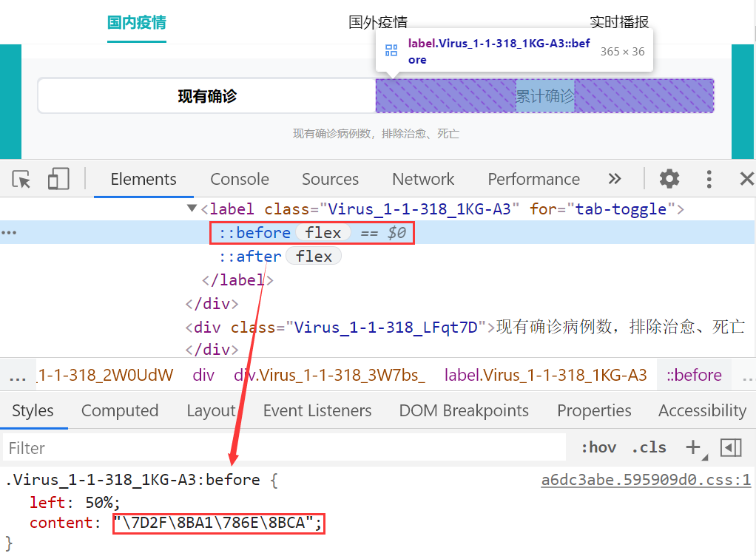Viewport: 756px width, 556px height.
Task: Select the Styles pane tab
Action: (x=33, y=410)
